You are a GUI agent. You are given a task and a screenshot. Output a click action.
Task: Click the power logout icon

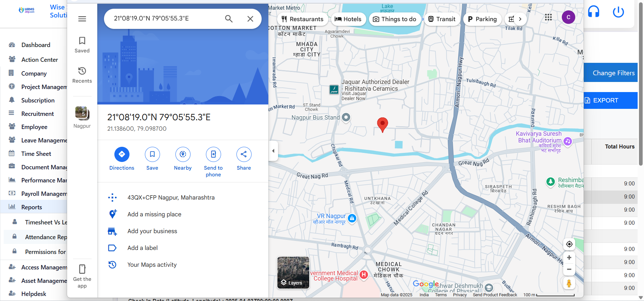(618, 12)
